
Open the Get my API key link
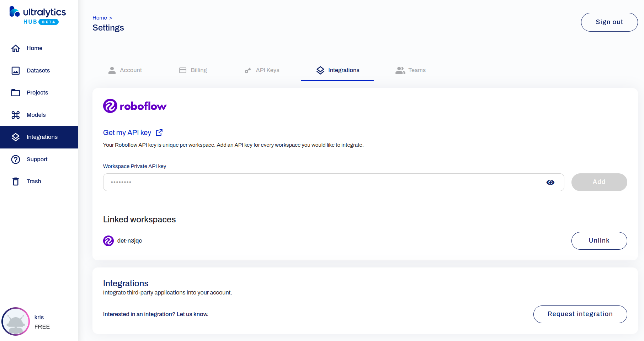(x=127, y=132)
